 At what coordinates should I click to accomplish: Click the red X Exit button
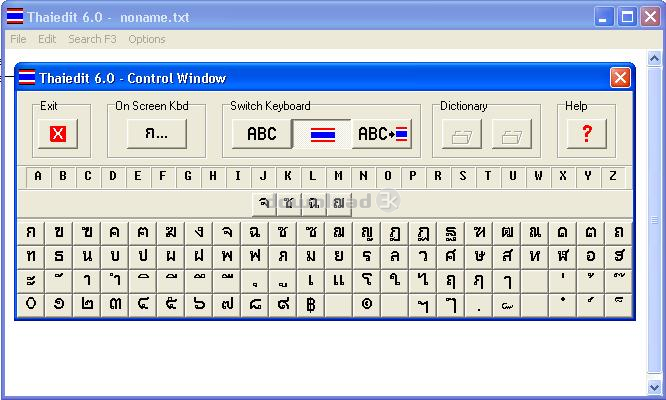[x=58, y=134]
